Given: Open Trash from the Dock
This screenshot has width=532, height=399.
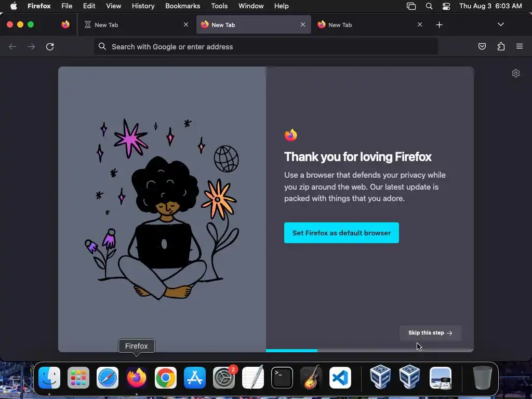Looking at the screenshot, I should 482,378.
